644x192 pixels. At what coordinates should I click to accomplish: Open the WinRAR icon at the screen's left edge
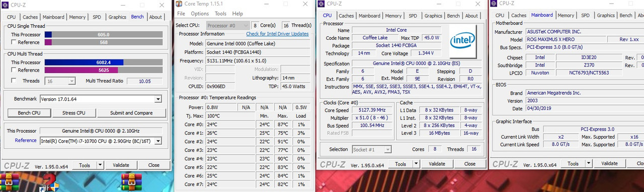(x=8, y=183)
